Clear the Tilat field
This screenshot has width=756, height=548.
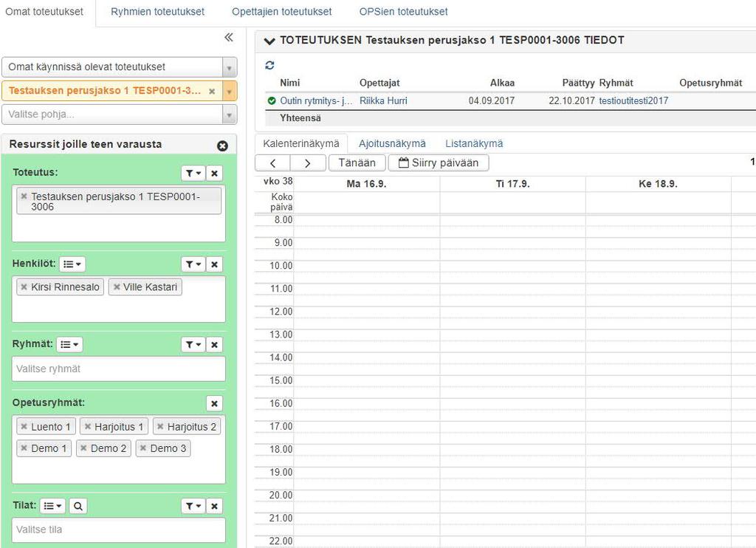(x=215, y=506)
